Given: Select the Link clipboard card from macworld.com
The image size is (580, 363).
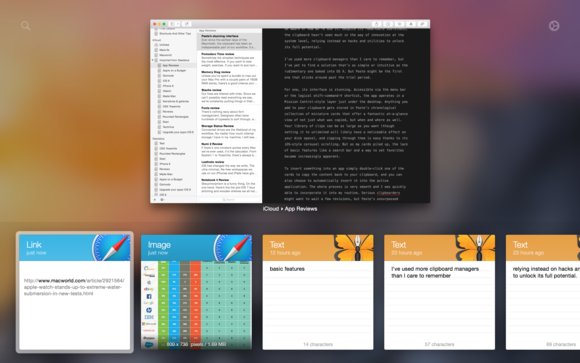Looking at the screenshot, I should click(x=75, y=292).
